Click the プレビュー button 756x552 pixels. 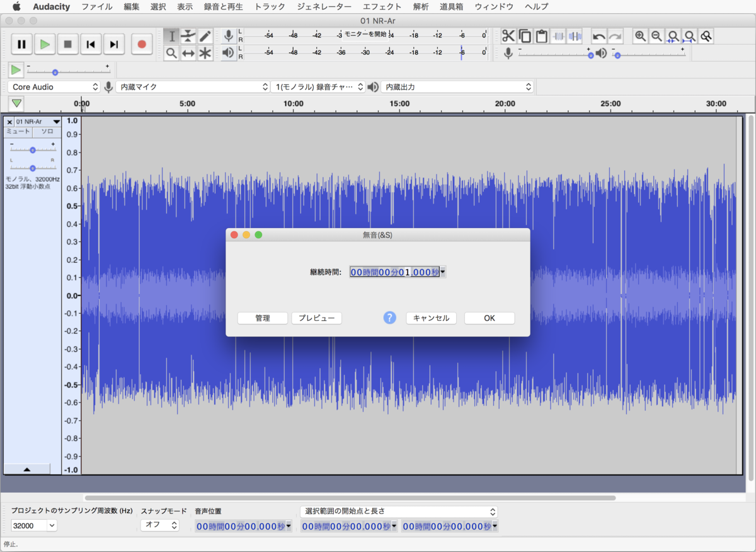[x=316, y=318]
